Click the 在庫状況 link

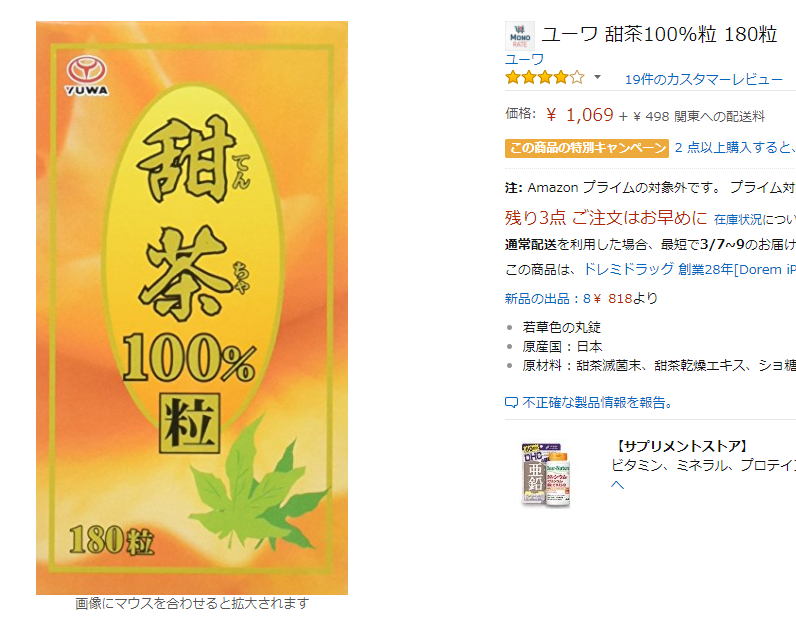click(738, 219)
